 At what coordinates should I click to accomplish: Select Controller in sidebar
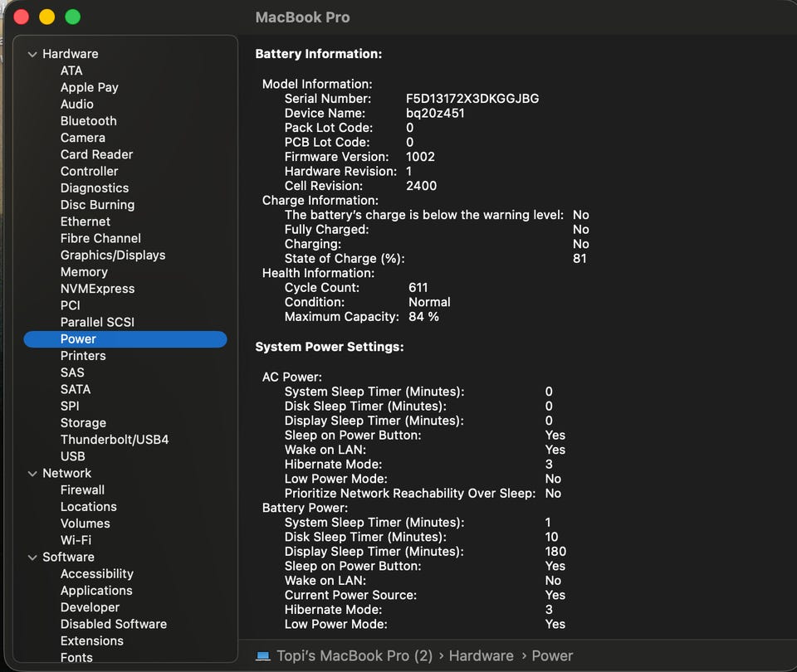pyautogui.click(x=89, y=171)
